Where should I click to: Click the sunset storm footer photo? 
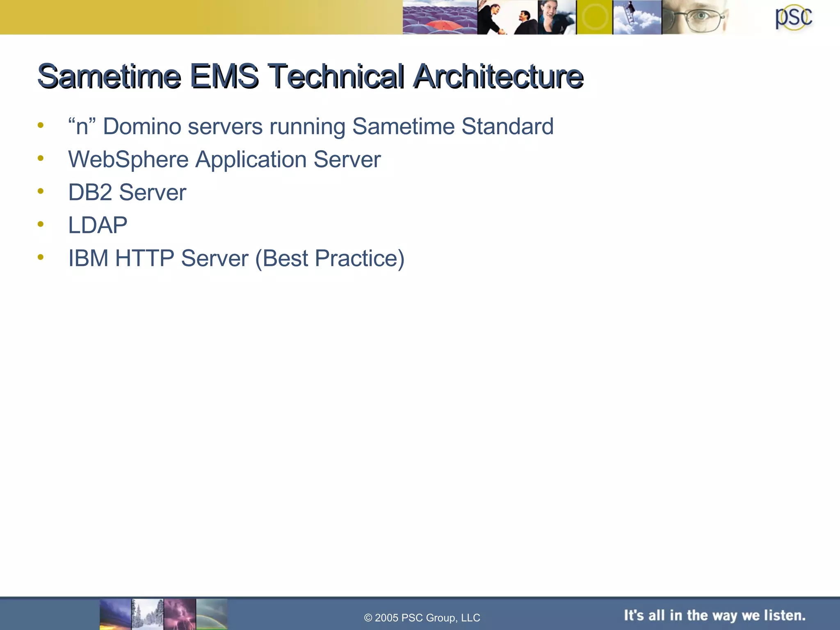115,614
